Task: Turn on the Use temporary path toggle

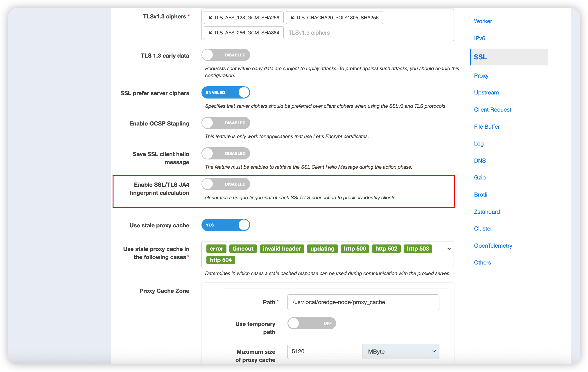Action: click(x=311, y=323)
